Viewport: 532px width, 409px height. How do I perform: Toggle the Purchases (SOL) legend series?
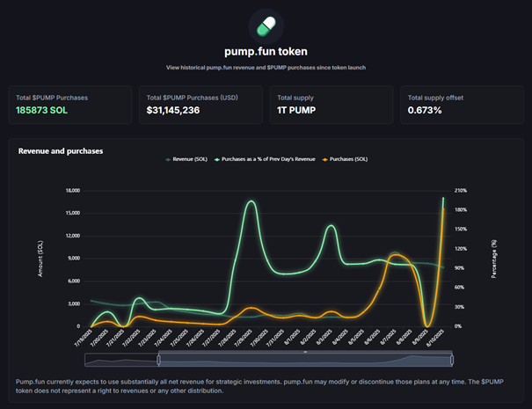click(x=345, y=159)
